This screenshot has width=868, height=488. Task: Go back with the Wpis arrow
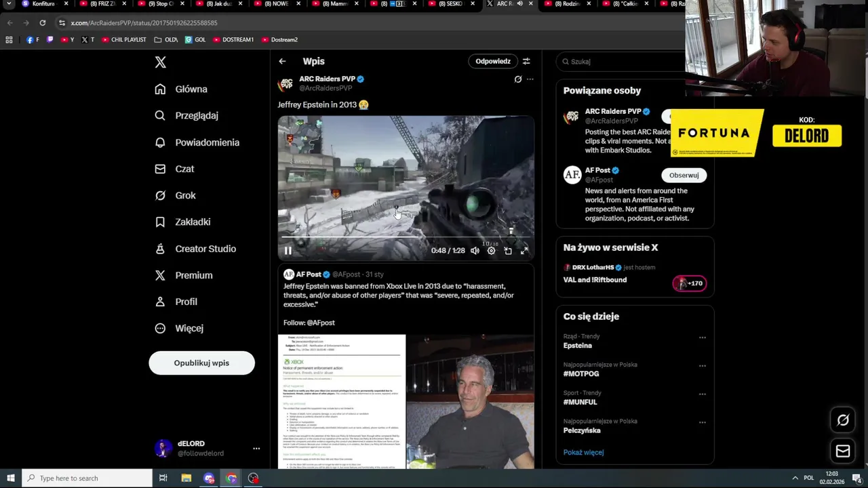(x=282, y=62)
